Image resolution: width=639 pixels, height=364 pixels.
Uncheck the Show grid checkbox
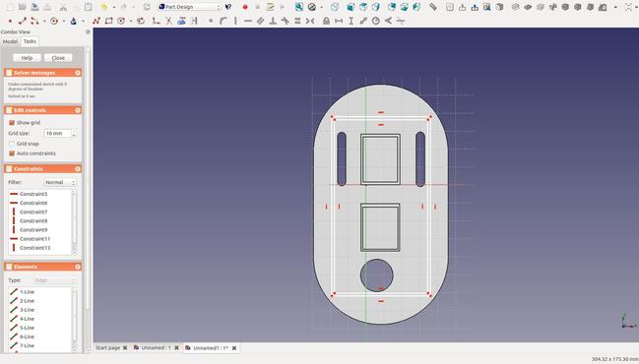tap(12, 123)
